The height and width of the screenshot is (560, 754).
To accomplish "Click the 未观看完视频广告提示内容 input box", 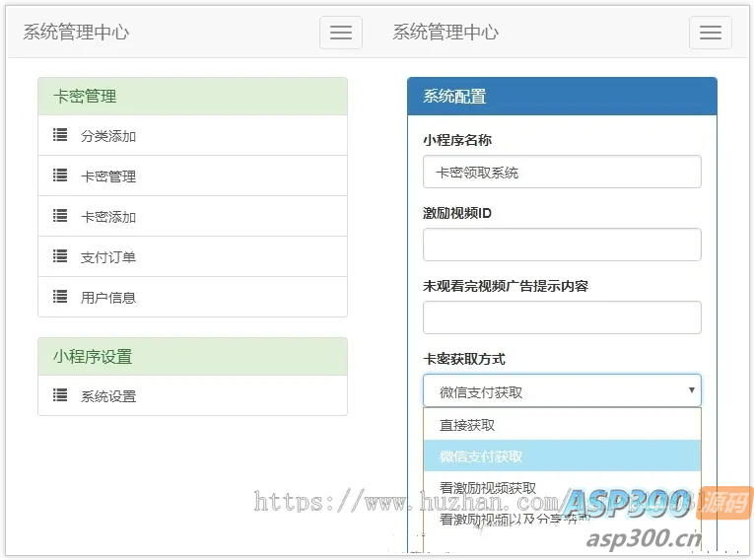I will [562, 317].
